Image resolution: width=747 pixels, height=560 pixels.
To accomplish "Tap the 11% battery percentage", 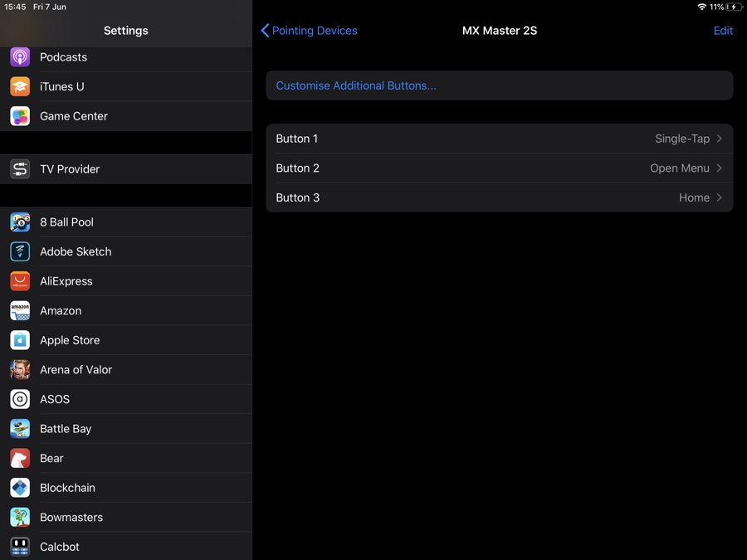I will (716, 7).
